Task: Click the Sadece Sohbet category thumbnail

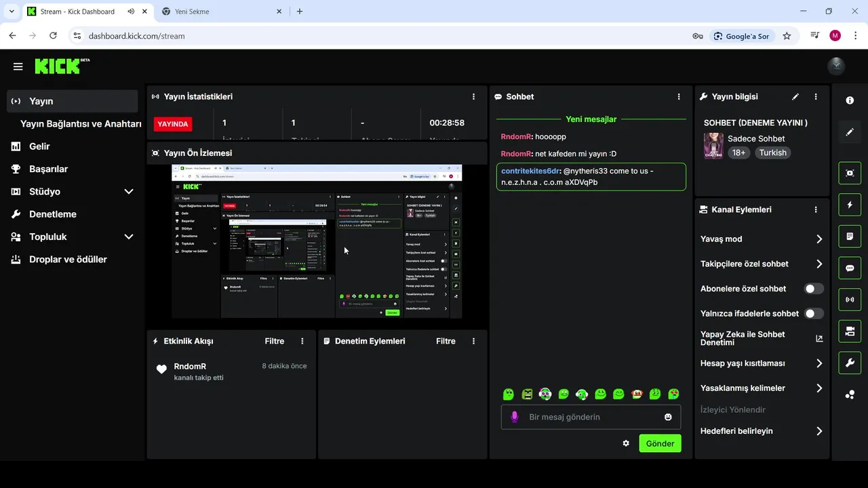Action: pyautogui.click(x=713, y=146)
